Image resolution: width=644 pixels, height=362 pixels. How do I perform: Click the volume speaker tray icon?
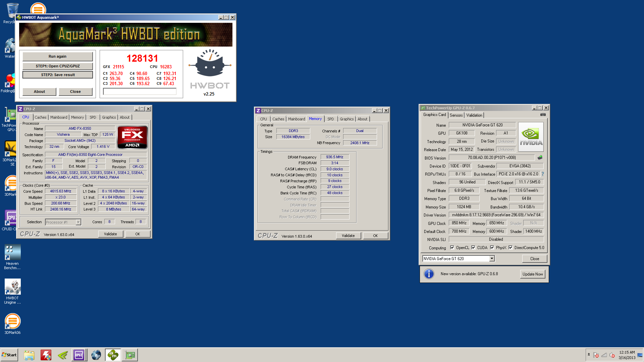click(x=612, y=355)
